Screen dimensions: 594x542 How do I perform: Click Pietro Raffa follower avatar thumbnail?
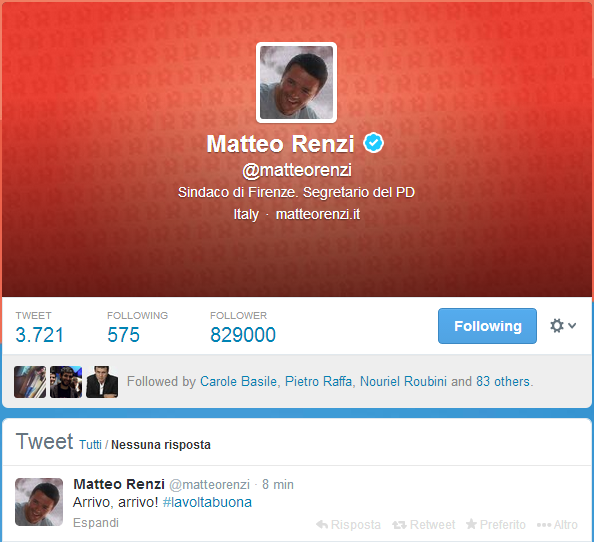(x=66, y=382)
